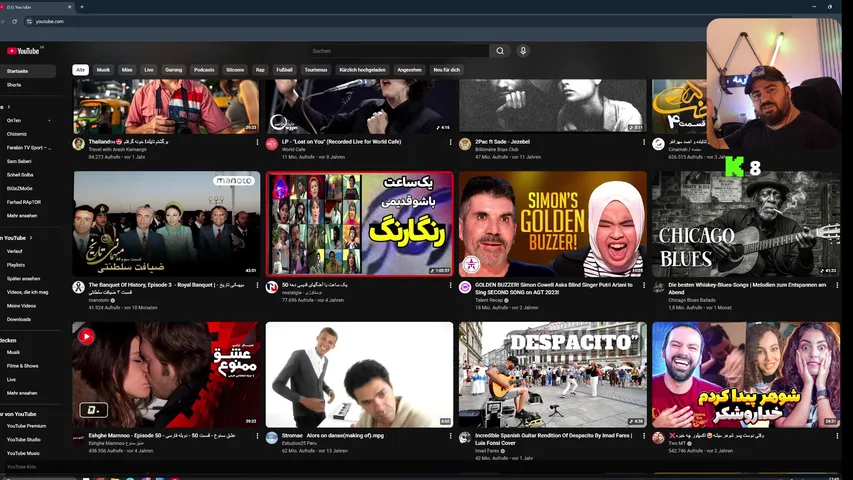The image size is (853, 480).
Task: Select the Angesehen filter chip
Action: click(x=409, y=70)
